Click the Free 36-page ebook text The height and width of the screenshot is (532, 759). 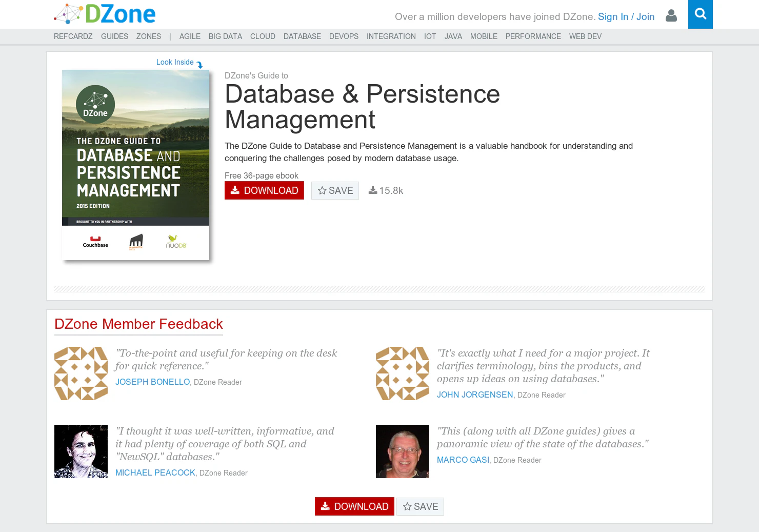262,175
